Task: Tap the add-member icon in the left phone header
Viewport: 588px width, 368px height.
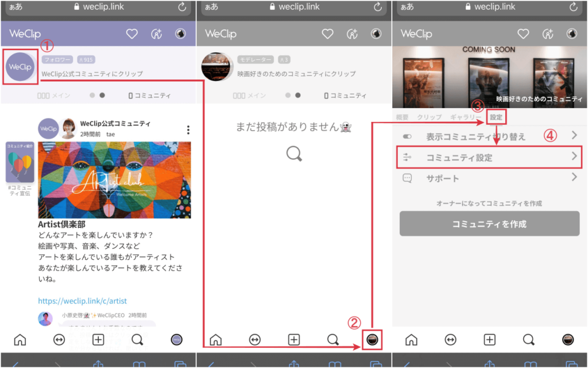Action: 156,34
